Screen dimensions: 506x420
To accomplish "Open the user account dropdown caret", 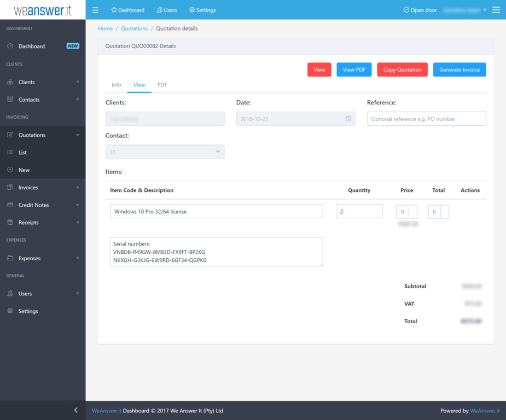I will (485, 10).
